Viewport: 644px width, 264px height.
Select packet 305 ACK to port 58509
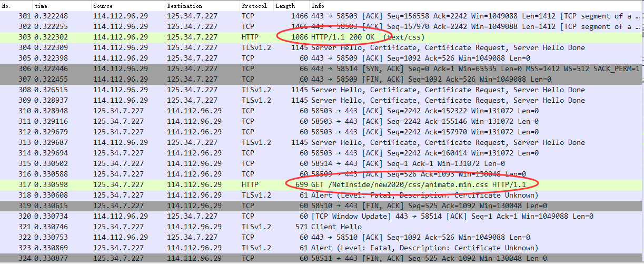pos(322,58)
